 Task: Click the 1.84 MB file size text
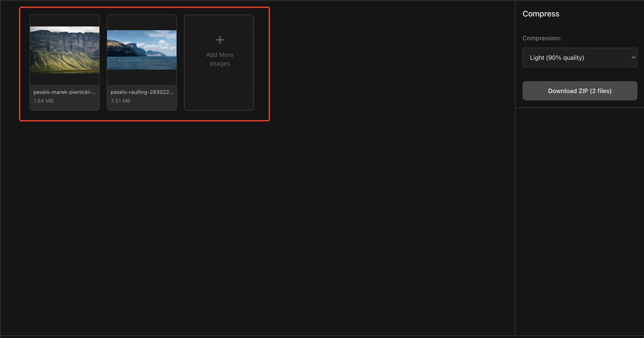click(43, 101)
